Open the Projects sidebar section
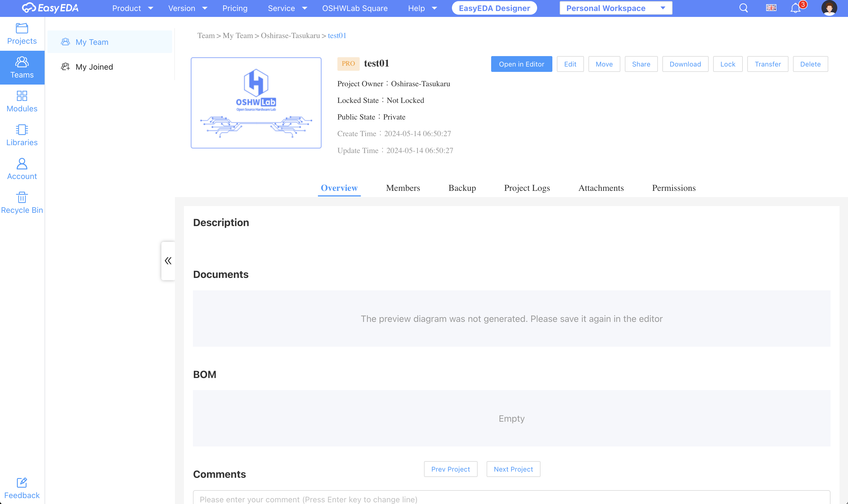The height and width of the screenshot is (504, 848). (x=22, y=34)
